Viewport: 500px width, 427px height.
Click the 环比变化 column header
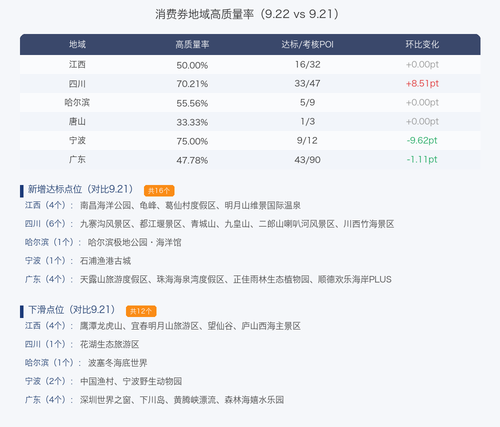pyautogui.click(x=422, y=44)
